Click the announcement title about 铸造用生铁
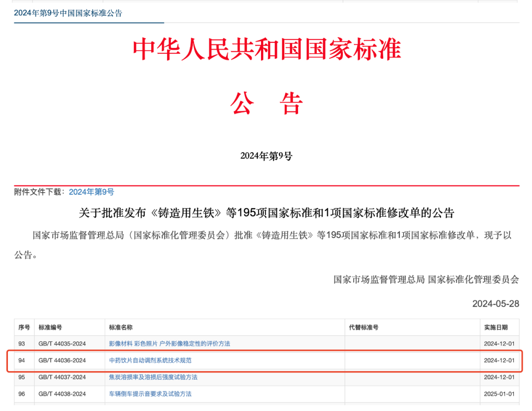The width and height of the screenshot is (532, 411). [266, 213]
